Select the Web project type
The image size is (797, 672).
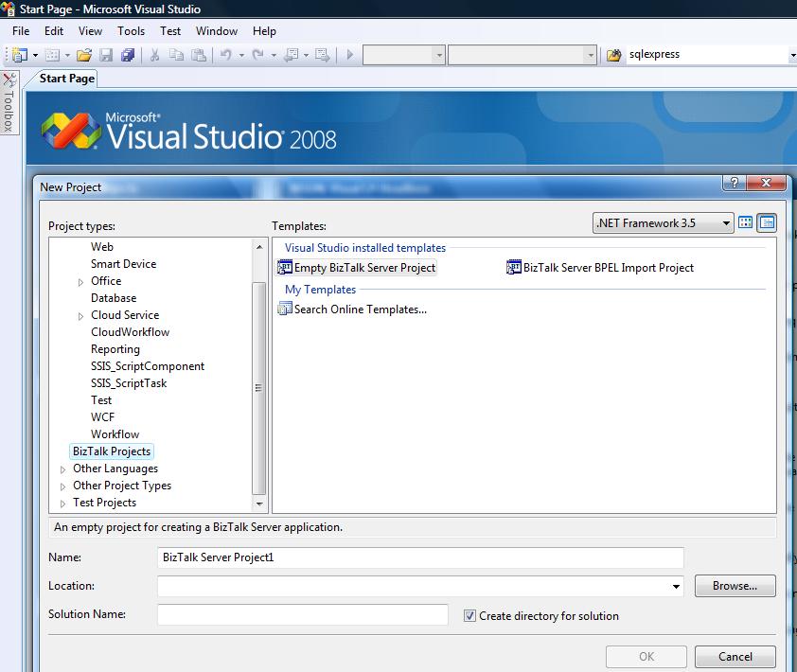pyautogui.click(x=101, y=246)
